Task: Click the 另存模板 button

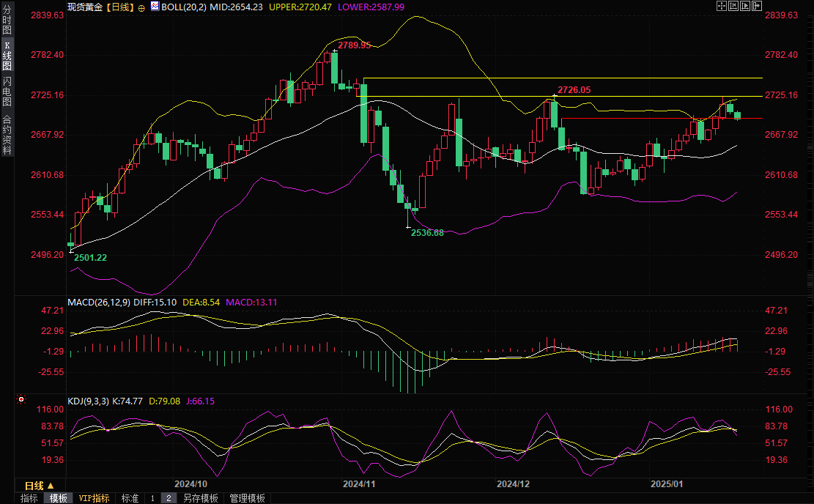Action: coord(200,498)
